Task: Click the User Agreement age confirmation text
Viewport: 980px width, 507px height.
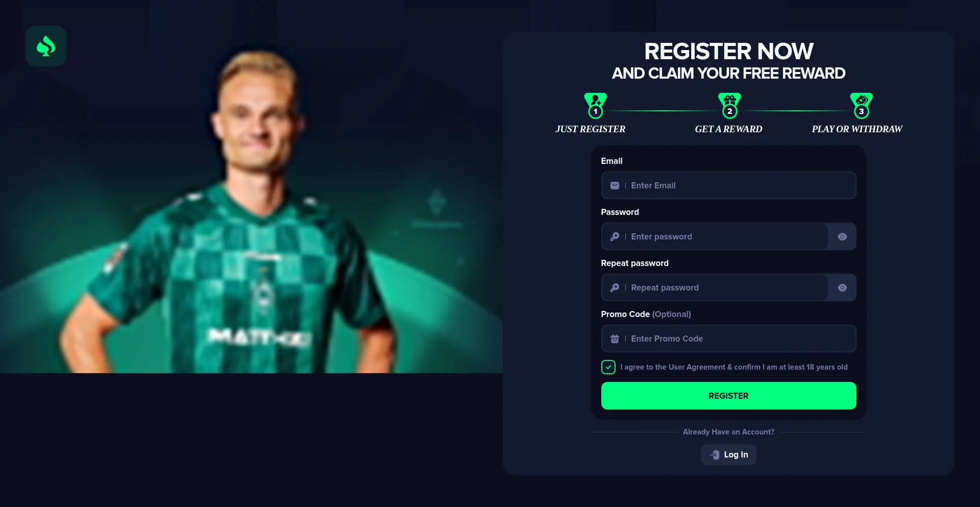Action: (733, 367)
